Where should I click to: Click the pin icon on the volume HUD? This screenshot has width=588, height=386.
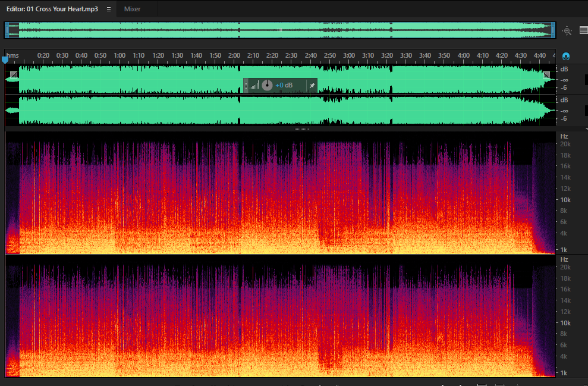pyautogui.click(x=312, y=86)
